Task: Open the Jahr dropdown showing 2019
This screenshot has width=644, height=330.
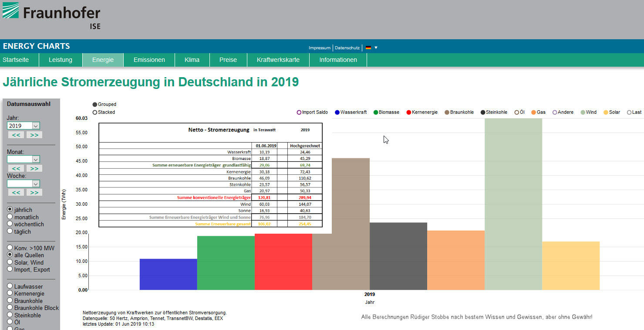Action: tap(24, 126)
